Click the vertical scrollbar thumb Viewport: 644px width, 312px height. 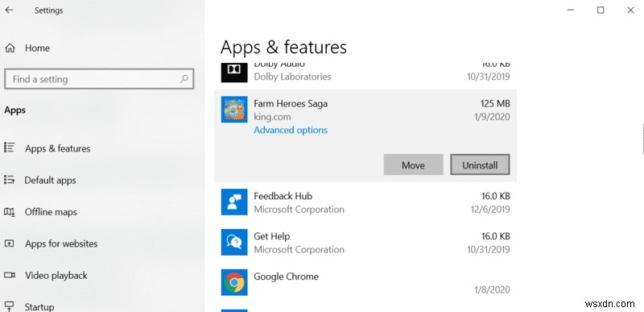point(642,139)
